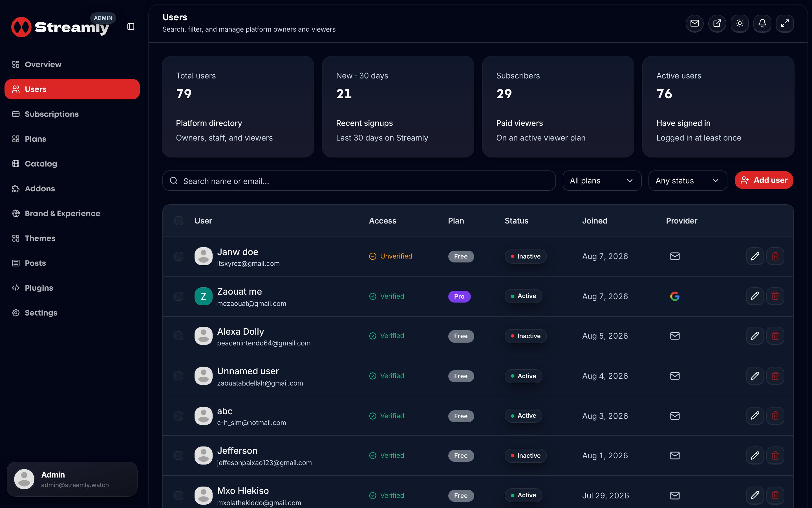
Task: Check the box for Zaouat me
Action: pyautogui.click(x=179, y=296)
